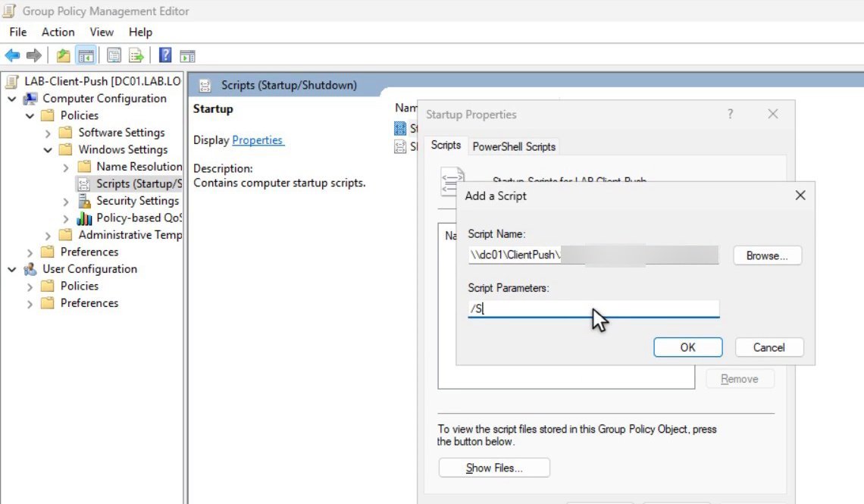Select Windows Settings in the tree

(x=123, y=149)
